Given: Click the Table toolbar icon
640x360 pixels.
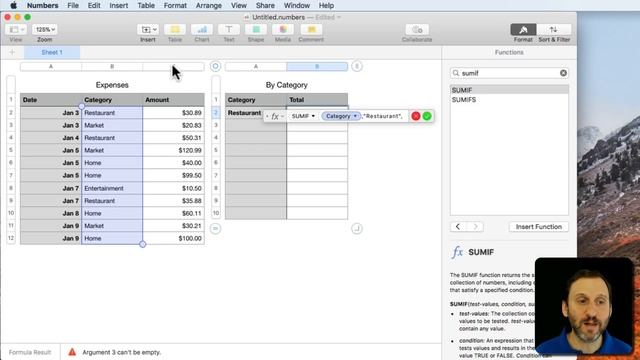Looking at the screenshot, I should (175, 29).
